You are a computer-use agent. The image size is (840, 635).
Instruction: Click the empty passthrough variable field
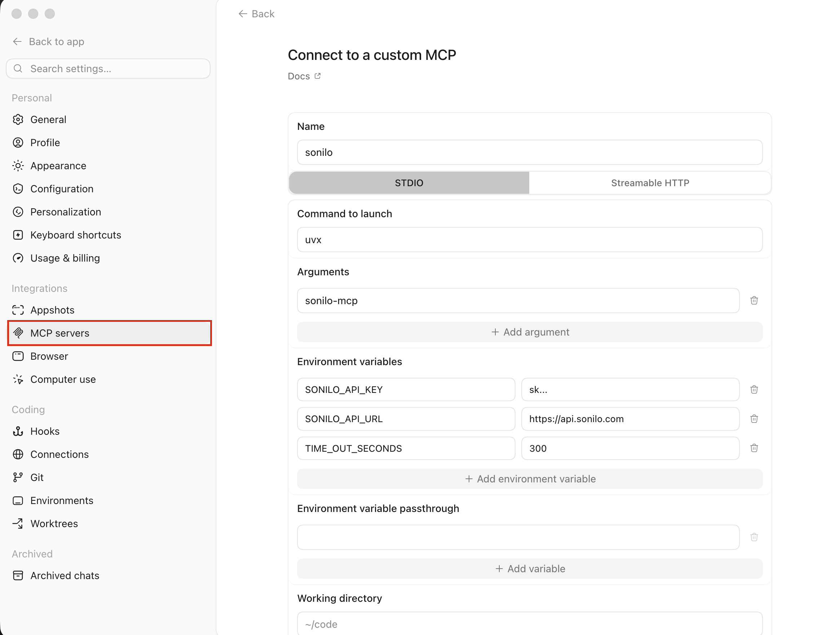pos(518,537)
